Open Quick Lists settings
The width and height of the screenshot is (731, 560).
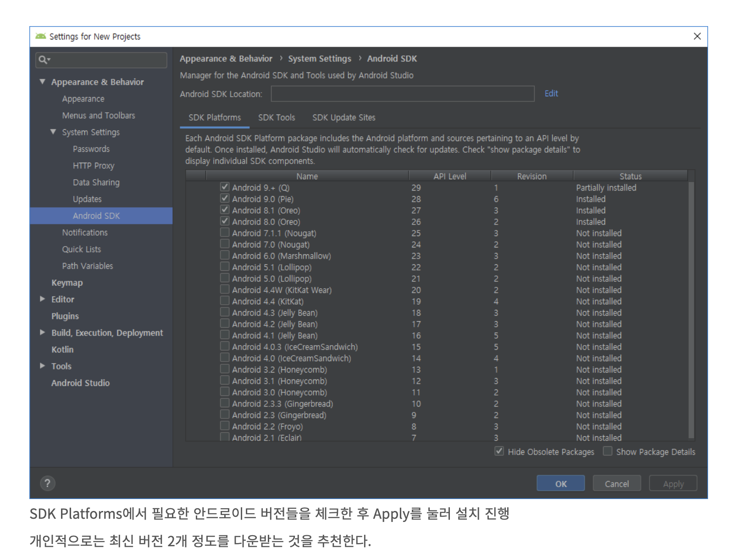point(82,249)
